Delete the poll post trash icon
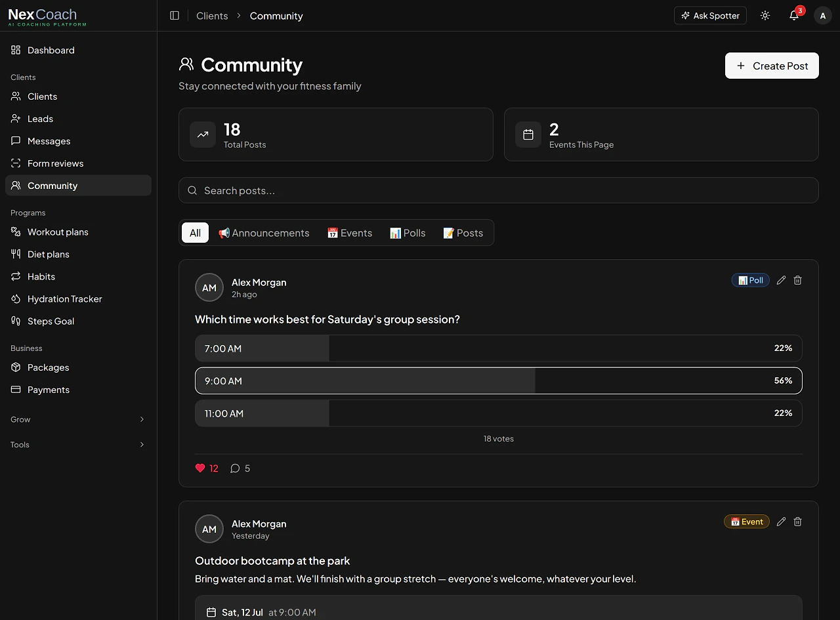 click(x=798, y=280)
